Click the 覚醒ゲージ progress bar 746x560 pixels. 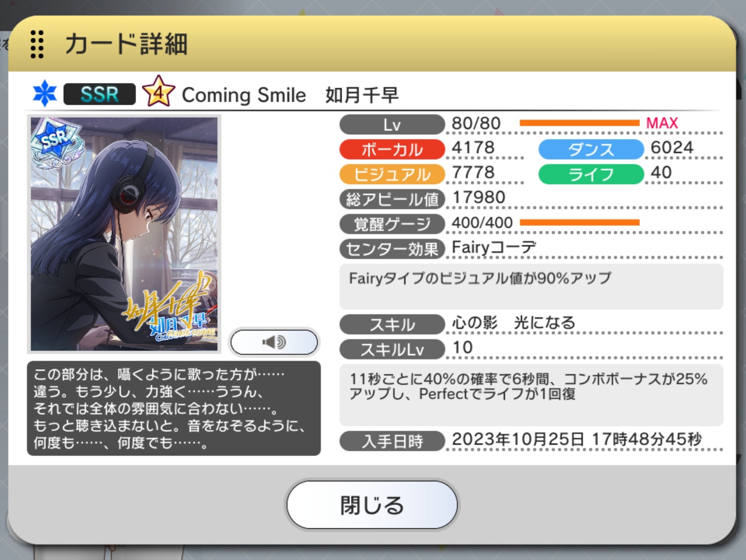click(580, 222)
